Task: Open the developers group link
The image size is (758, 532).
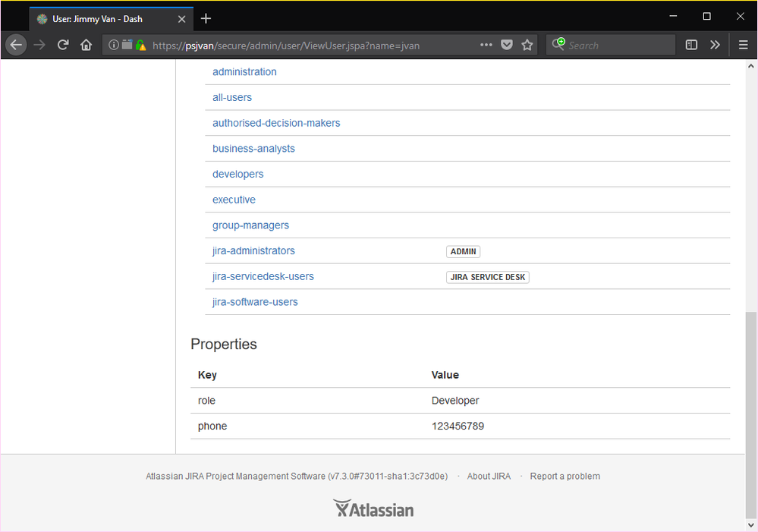Action: pos(237,174)
